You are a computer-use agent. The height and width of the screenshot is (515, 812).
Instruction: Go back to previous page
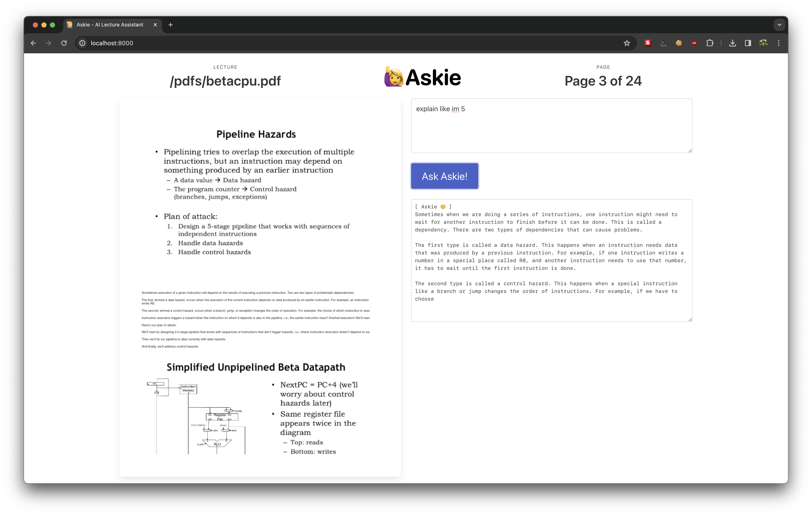point(33,43)
